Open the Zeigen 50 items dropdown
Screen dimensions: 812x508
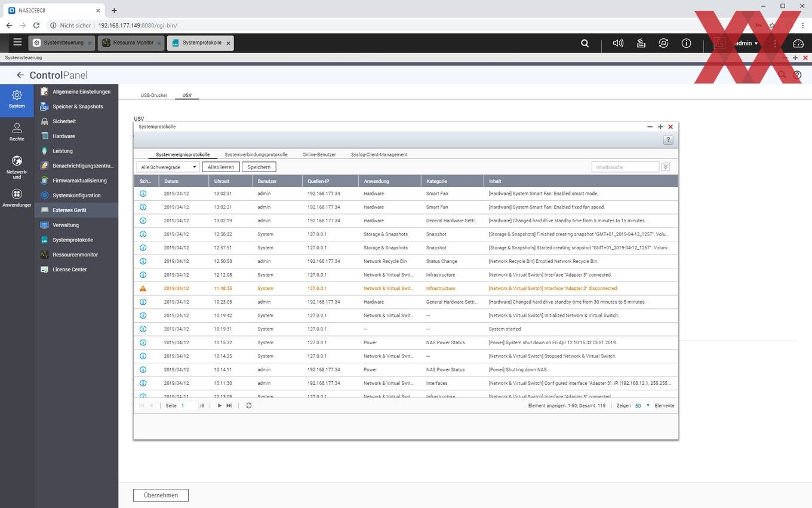coord(642,405)
